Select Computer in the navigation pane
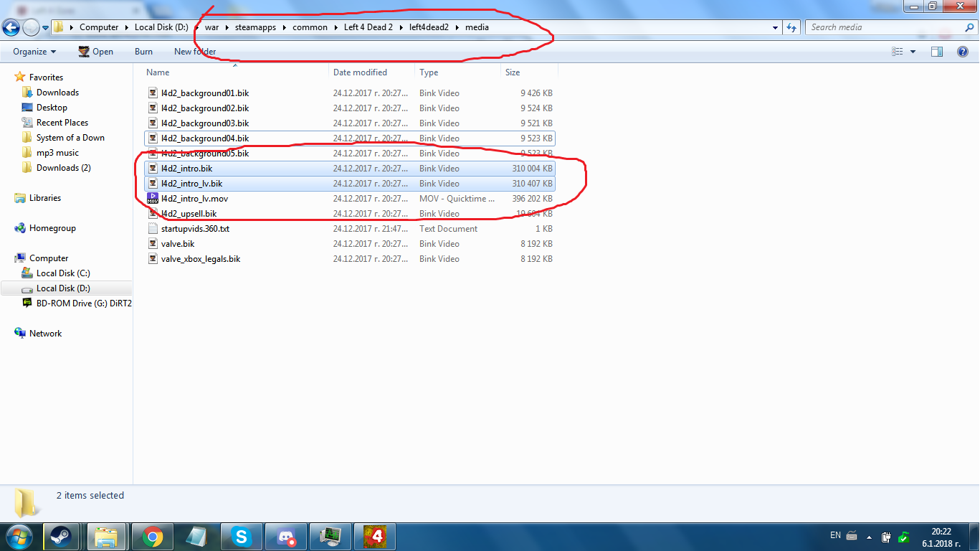This screenshot has height=551, width=980. click(49, 258)
